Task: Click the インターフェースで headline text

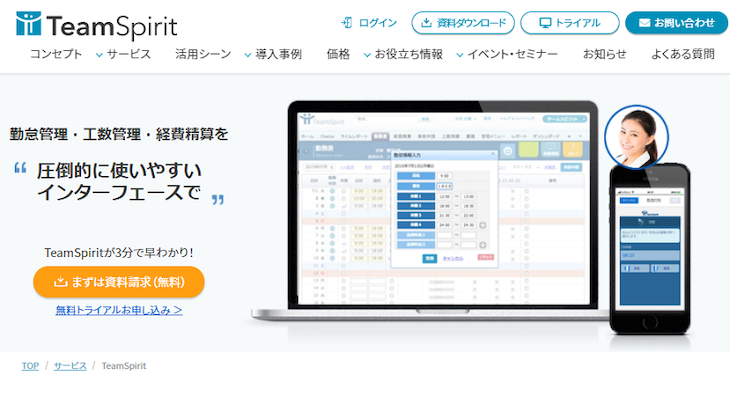Action: click(119, 192)
